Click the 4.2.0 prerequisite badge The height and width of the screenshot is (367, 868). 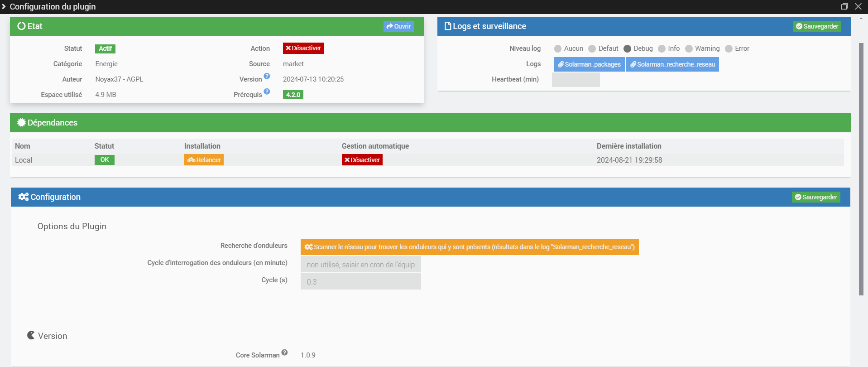pos(293,95)
